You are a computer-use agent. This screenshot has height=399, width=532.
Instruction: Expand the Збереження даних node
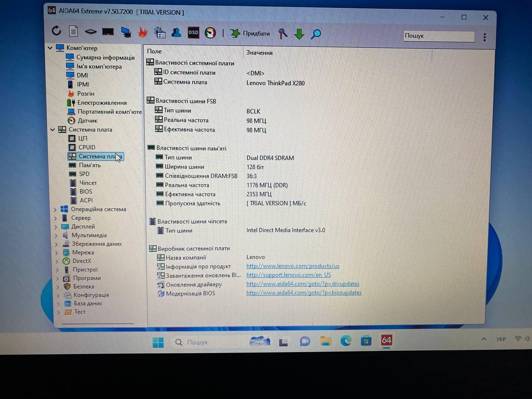pos(57,244)
